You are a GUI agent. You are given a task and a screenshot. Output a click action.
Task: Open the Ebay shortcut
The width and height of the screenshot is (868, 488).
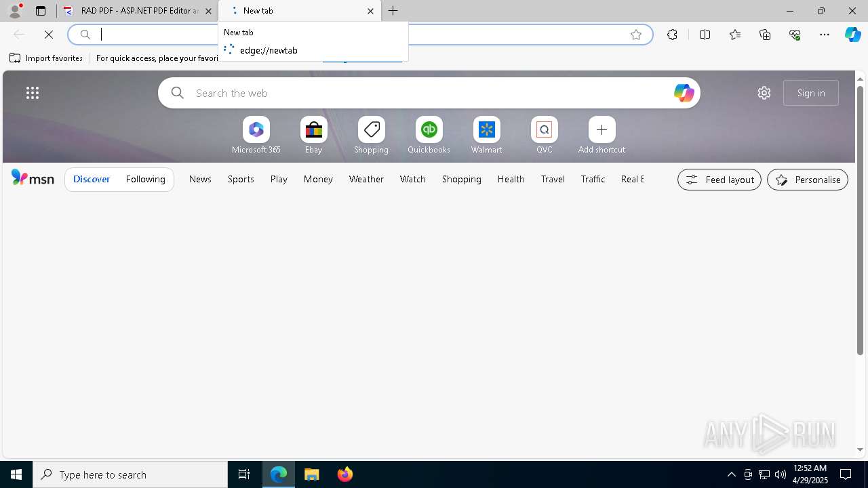[314, 136]
